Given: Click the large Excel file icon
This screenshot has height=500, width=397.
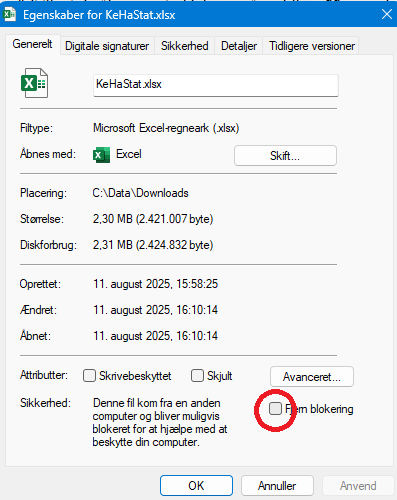Looking at the screenshot, I should coord(34,83).
